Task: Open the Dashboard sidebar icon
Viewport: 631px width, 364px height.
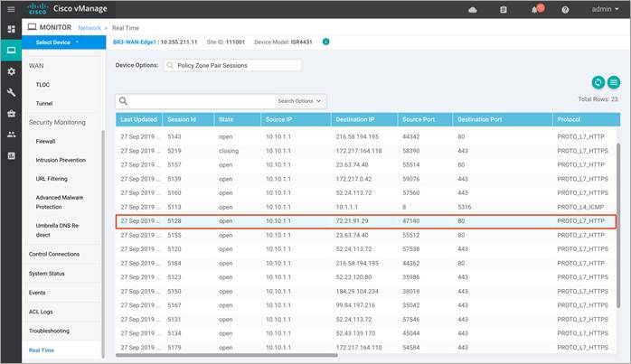Action: 11,29
